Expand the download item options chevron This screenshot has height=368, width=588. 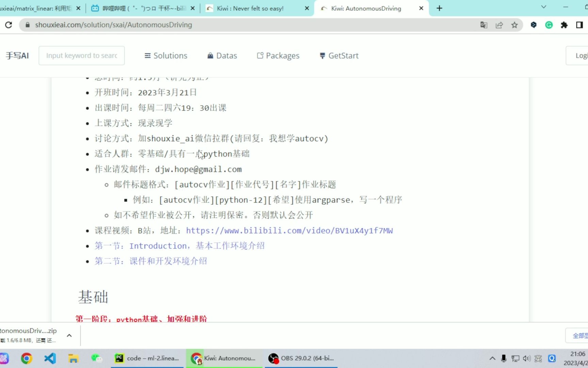click(x=69, y=336)
